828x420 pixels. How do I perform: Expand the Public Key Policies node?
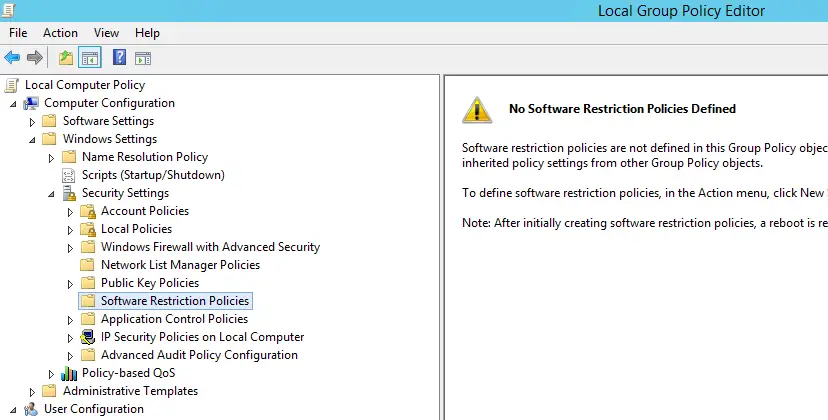70,284
